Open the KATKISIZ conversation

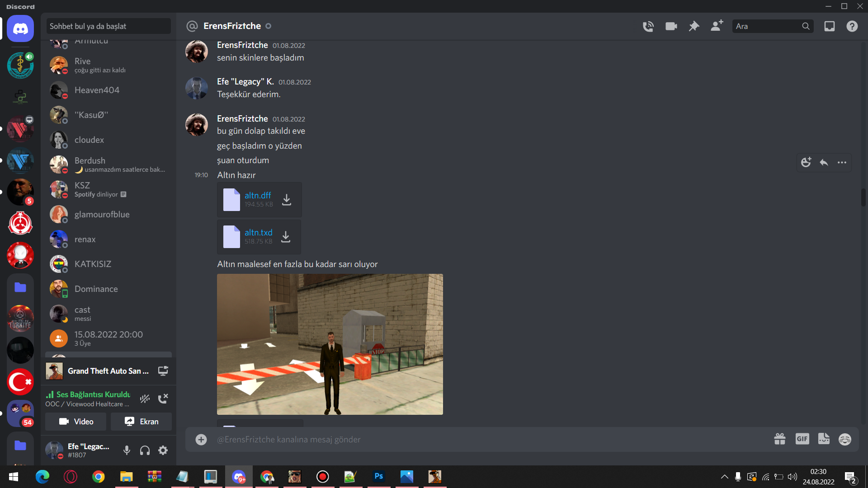[x=108, y=264]
